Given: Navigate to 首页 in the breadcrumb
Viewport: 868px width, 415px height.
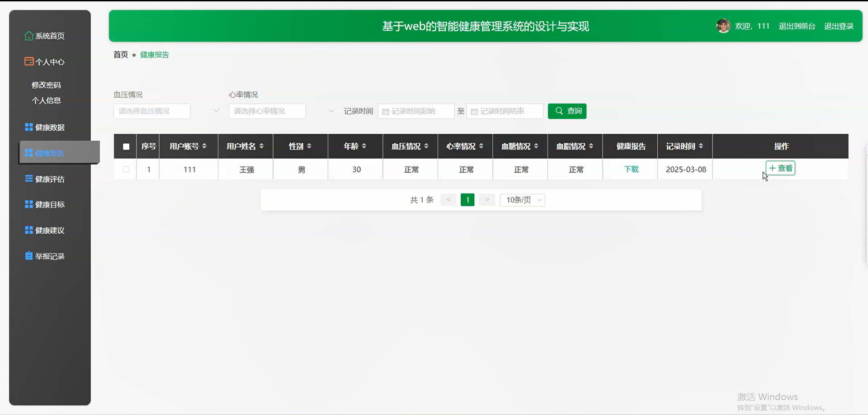Looking at the screenshot, I should tap(120, 54).
